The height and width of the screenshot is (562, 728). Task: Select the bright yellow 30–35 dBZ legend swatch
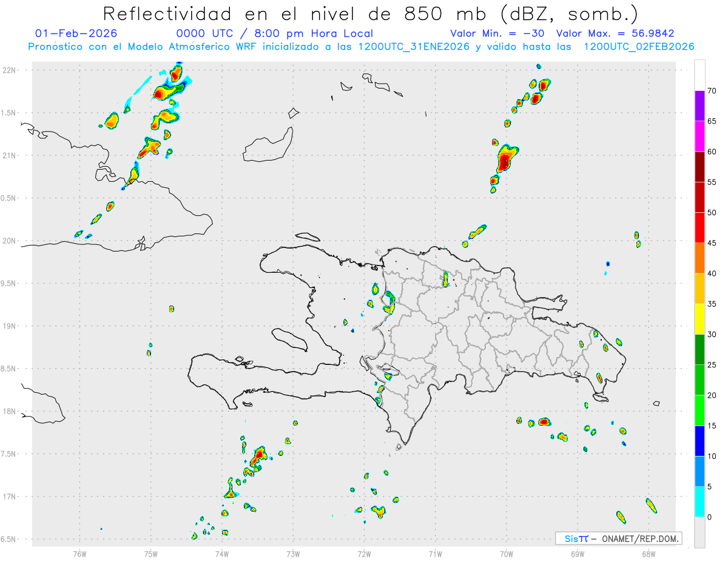click(x=699, y=319)
